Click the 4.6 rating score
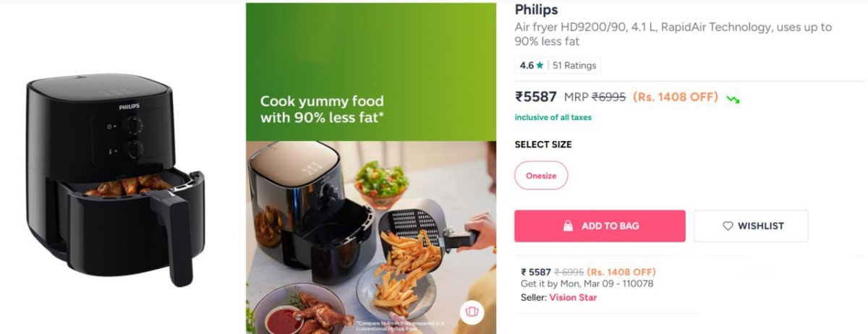The height and width of the screenshot is (334, 868). [x=527, y=66]
